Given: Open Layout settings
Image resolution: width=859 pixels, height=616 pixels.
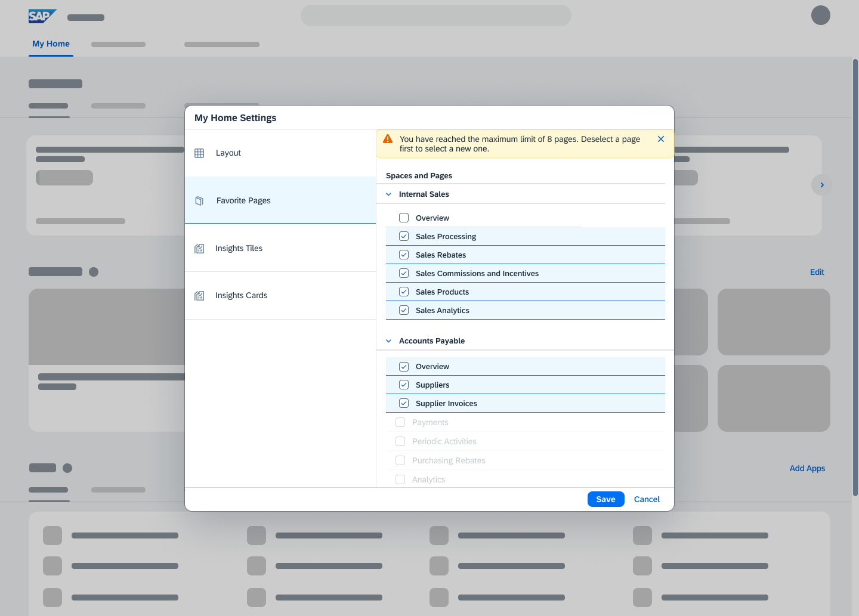Looking at the screenshot, I should pyautogui.click(x=280, y=153).
